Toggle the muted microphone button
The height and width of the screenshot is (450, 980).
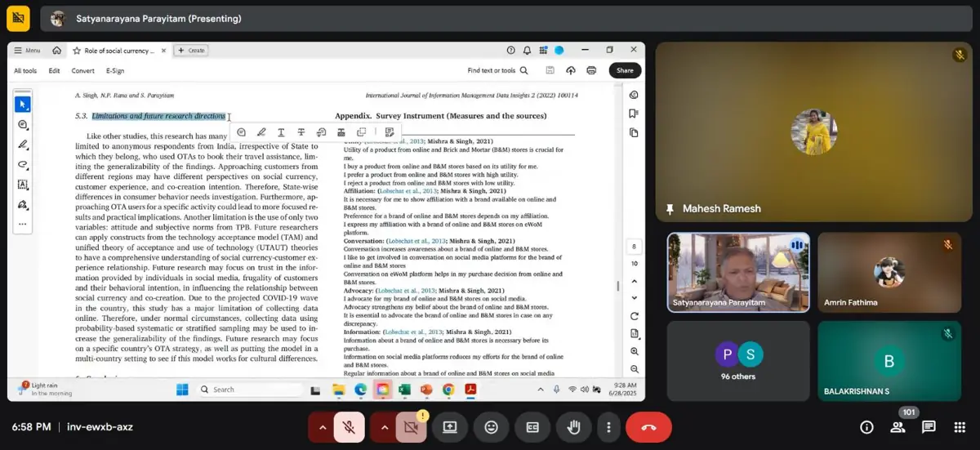point(350,426)
